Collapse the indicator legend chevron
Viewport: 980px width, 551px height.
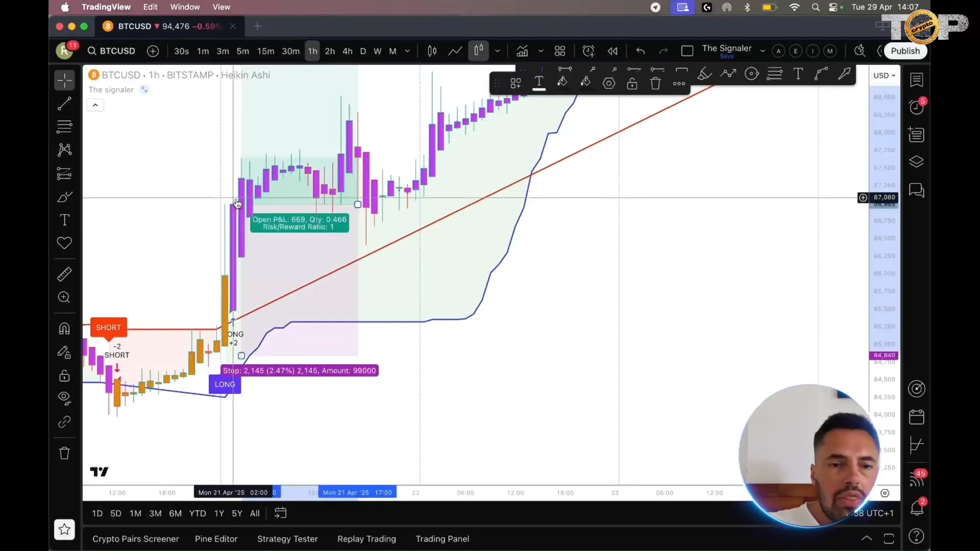pyautogui.click(x=95, y=105)
